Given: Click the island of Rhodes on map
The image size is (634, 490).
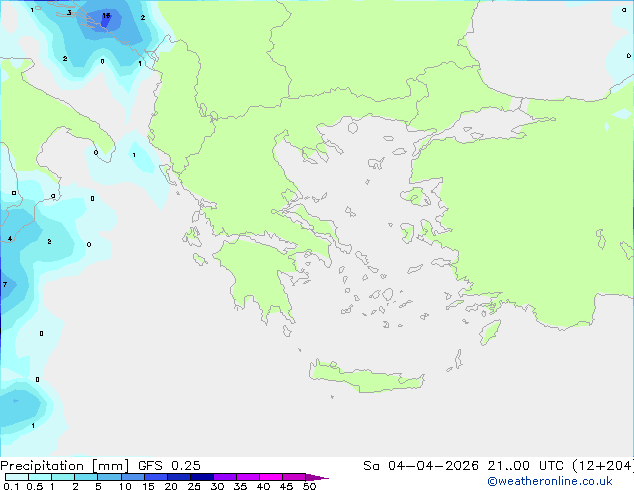Looking at the screenshot, I should click(x=490, y=332).
